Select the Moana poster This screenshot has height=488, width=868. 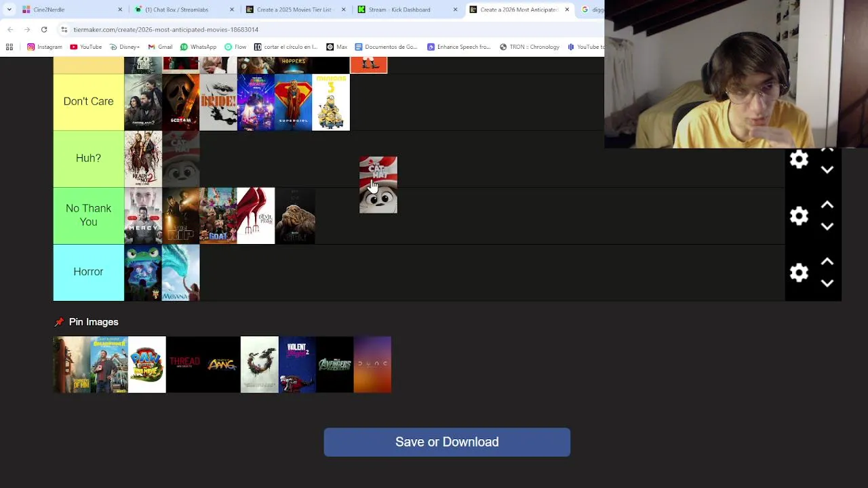[x=180, y=272]
